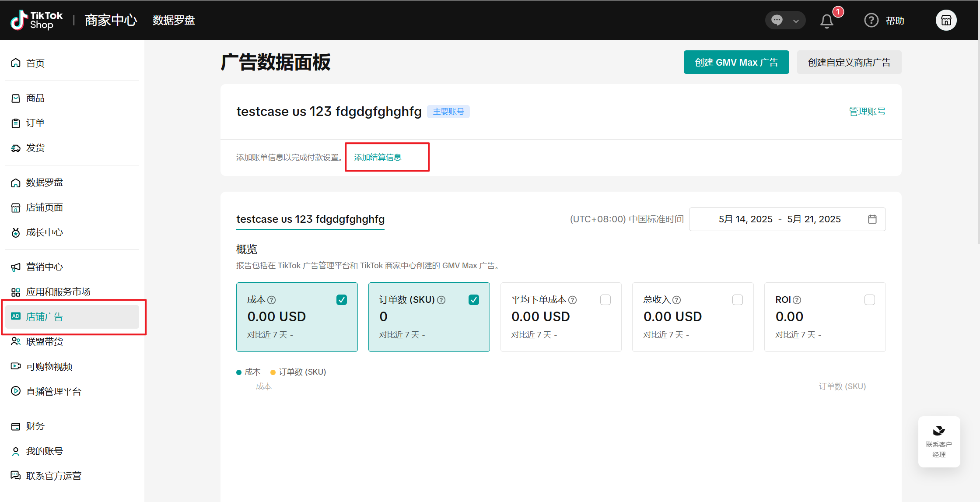
Task: Click the info icon beside 总收入
Action: (x=677, y=300)
